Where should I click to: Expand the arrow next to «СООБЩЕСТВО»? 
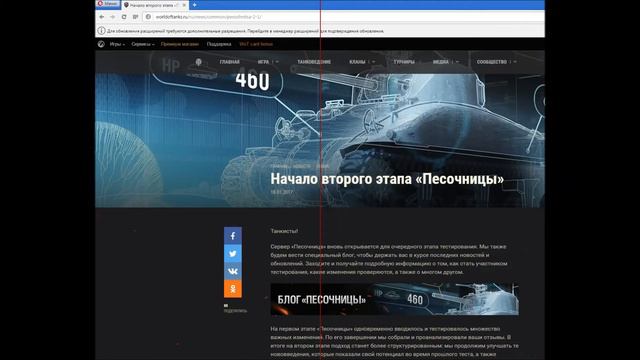515,62
